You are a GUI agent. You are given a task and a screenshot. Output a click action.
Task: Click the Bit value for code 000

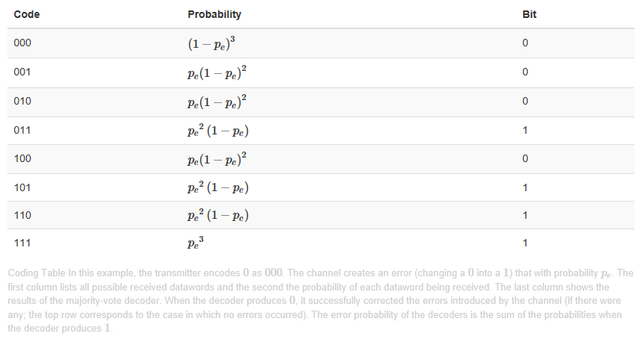point(525,43)
